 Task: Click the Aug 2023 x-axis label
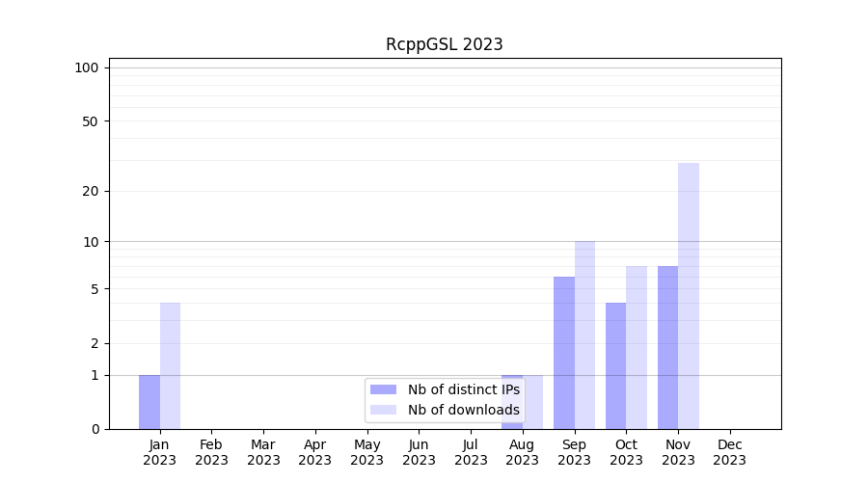(522, 452)
